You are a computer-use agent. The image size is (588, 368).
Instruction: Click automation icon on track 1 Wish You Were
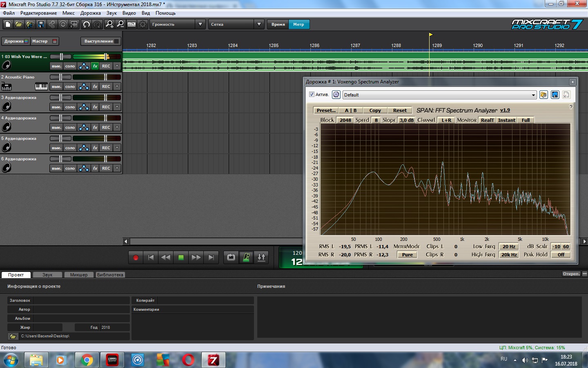point(84,66)
